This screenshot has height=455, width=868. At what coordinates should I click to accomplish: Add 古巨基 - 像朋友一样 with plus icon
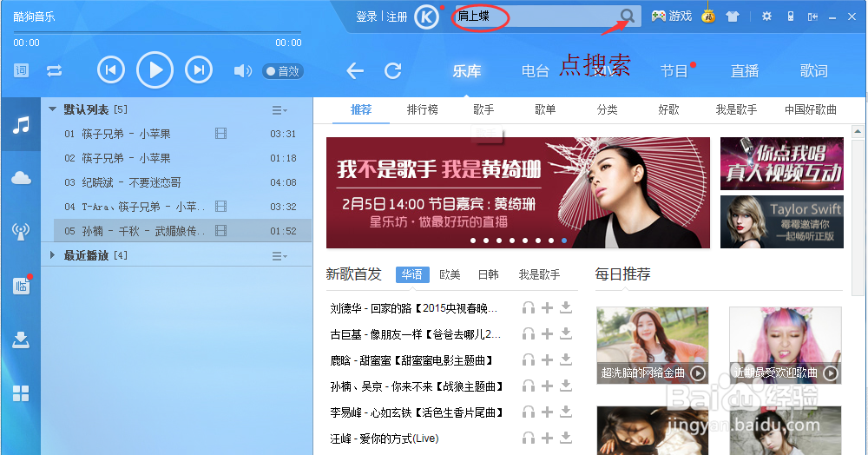[x=547, y=333]
